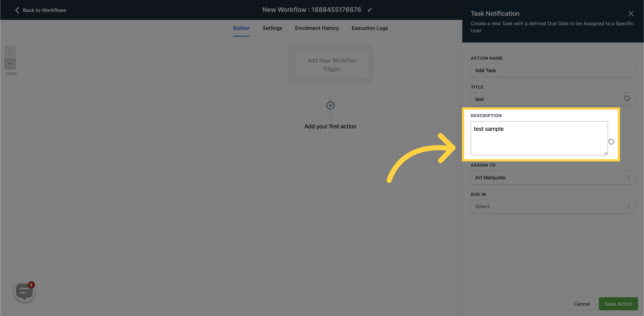Click the plus icon to add first action
This screenshot has width=644, height=316.
[x=331, y=105]
